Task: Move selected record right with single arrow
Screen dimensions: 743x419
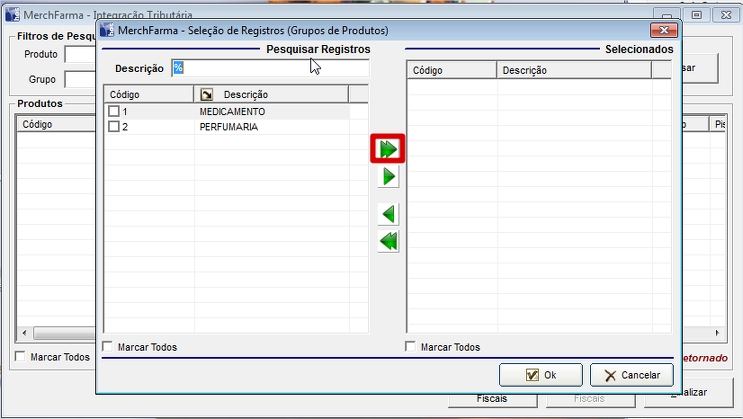Action: [388, 177]
